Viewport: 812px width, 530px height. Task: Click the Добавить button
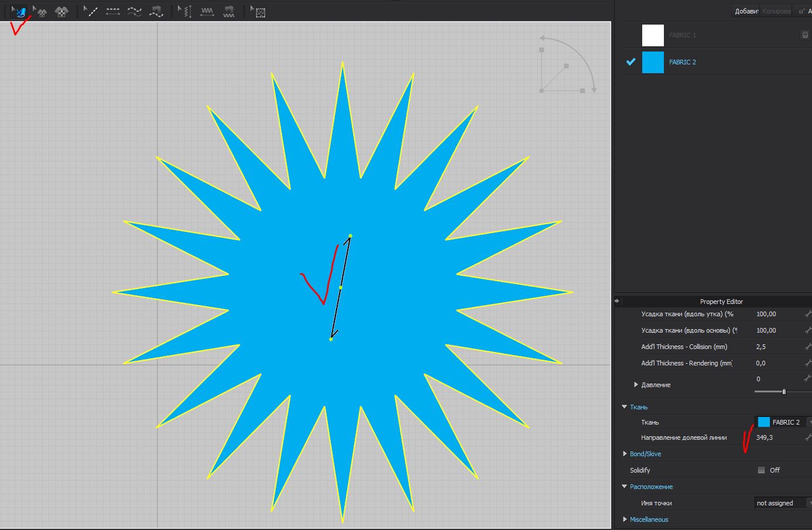[x=746, y=11]
